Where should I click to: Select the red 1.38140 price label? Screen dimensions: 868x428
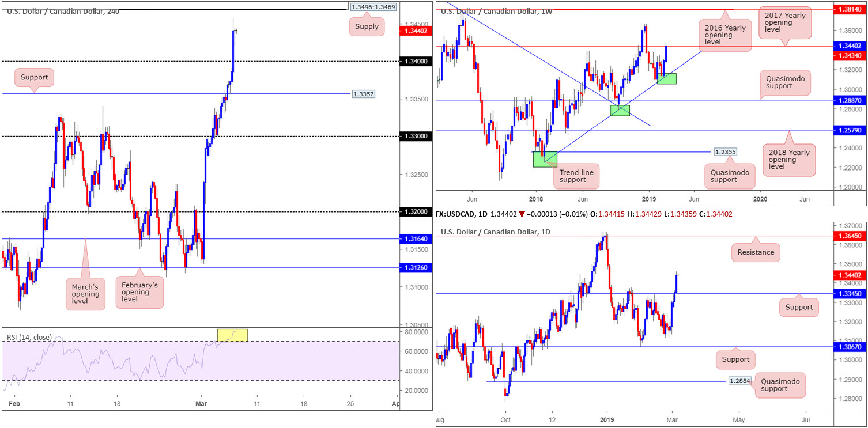coord(850,10)
